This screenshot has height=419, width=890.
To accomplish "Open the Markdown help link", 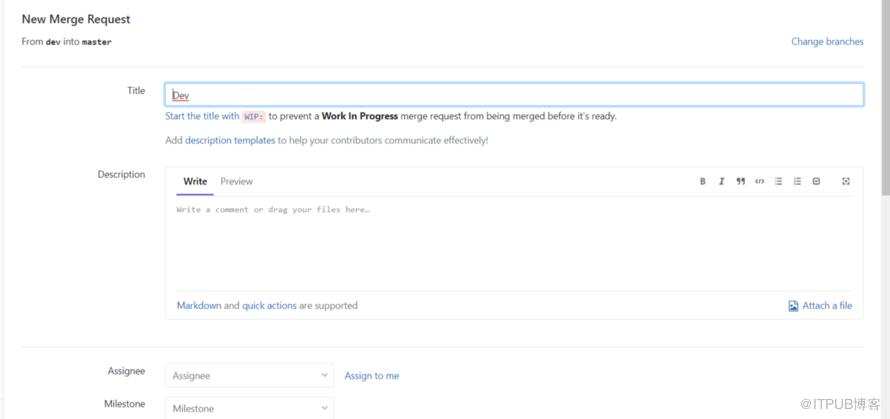I will [x=199, y=305].
